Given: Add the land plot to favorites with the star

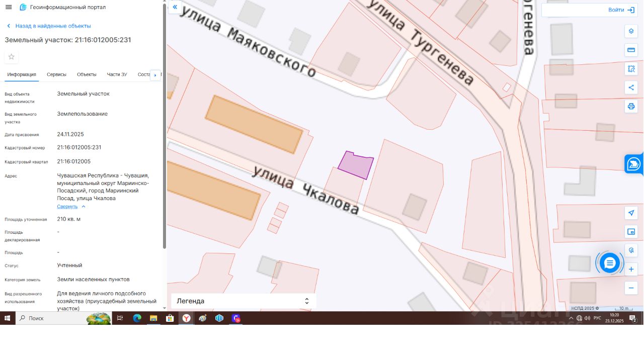Looking at the screenshot, I should (12, 57).
